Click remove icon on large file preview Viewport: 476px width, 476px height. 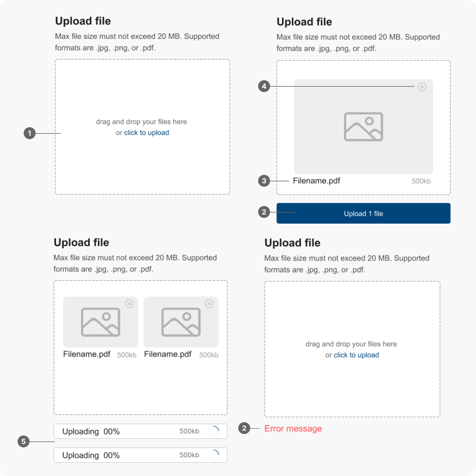[x=422, y=87]
